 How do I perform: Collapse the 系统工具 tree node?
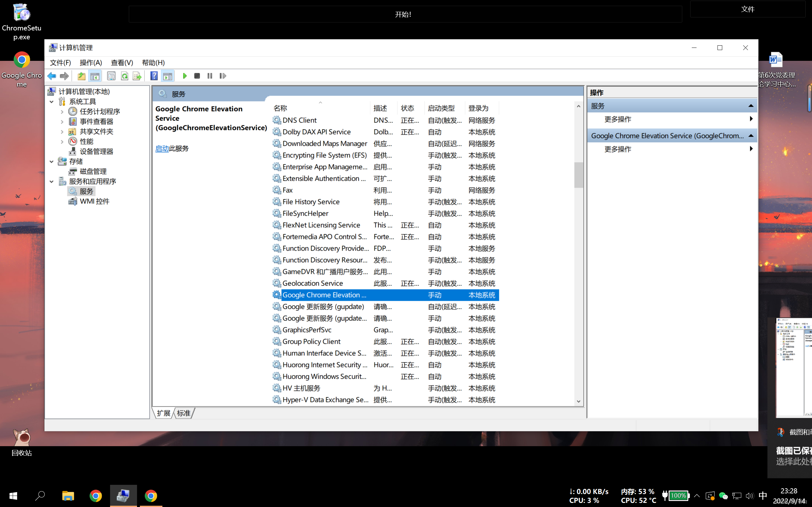pos(51,102)
